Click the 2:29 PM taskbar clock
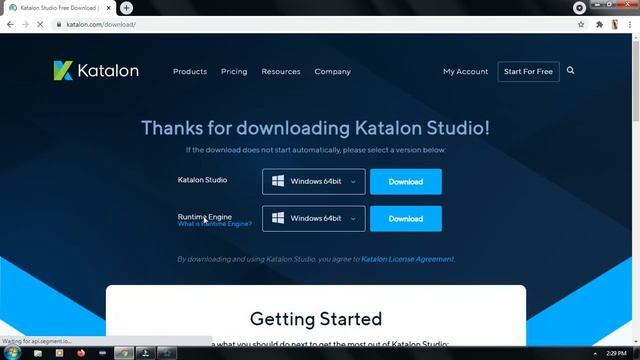The image size is (640, 360). [616, 353]
